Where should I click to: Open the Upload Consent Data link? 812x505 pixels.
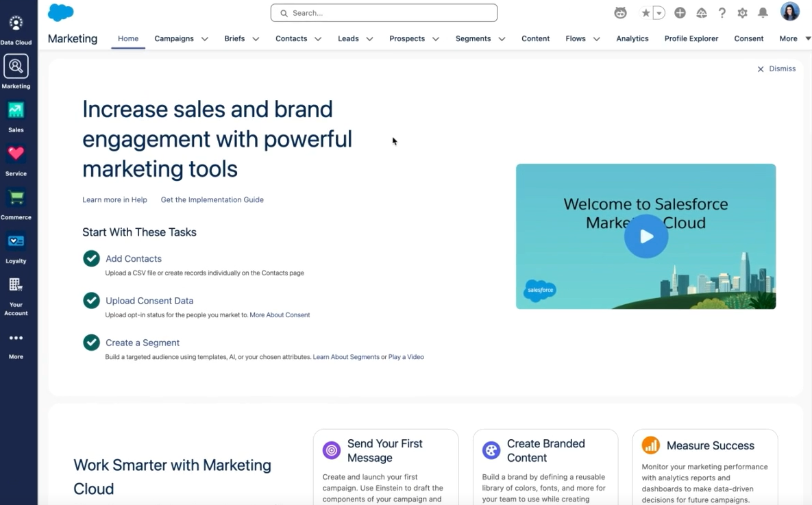pos(149,300)
